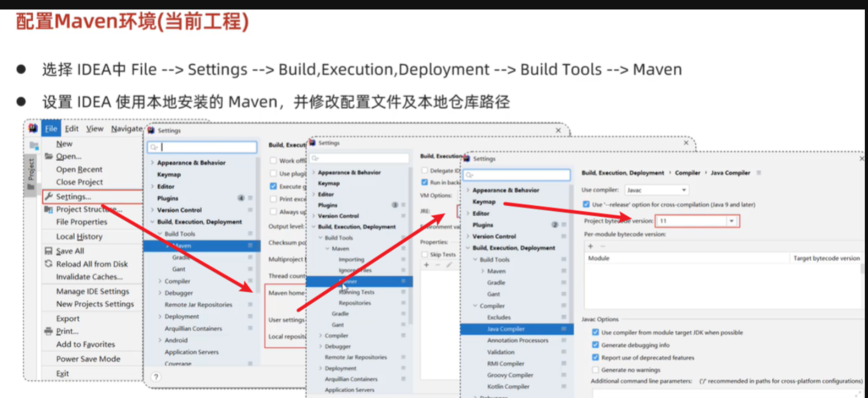Enable the Skip Tests checkbox

pyautogui.click(x=425, y=255)
